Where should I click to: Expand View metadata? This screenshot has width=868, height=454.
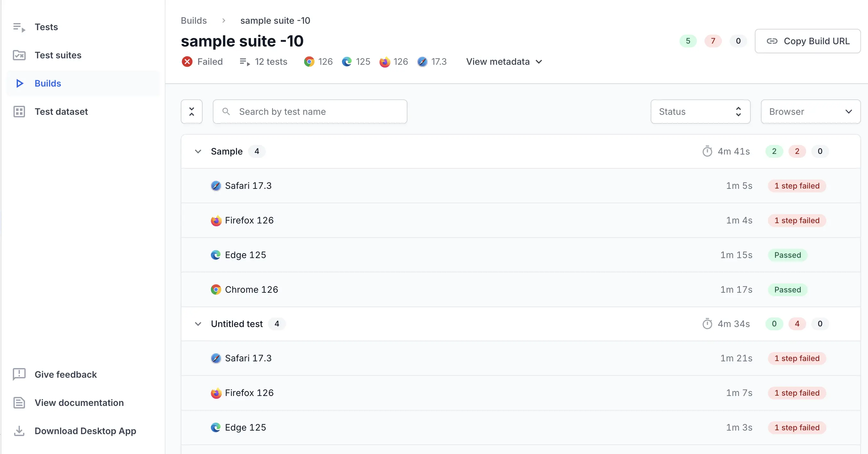point(504,62)
